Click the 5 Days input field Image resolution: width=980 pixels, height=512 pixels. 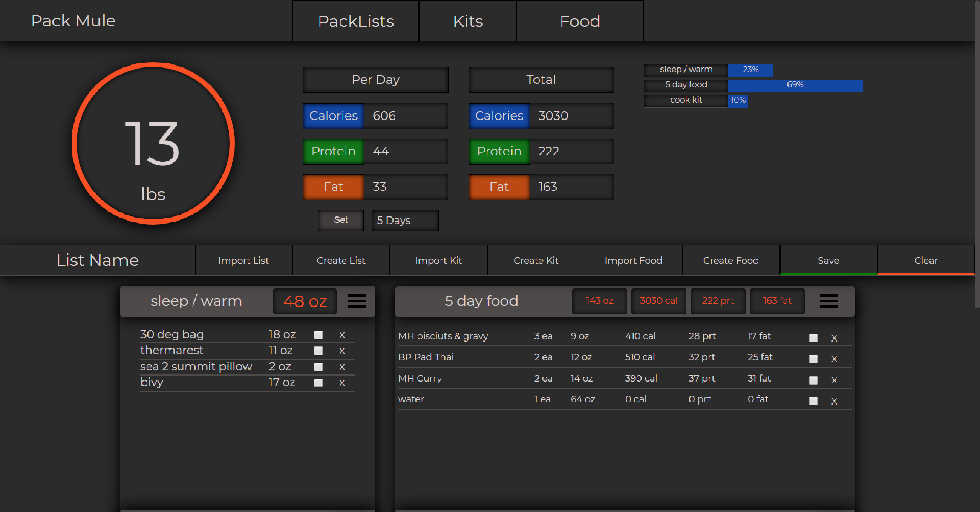[405, 221]
